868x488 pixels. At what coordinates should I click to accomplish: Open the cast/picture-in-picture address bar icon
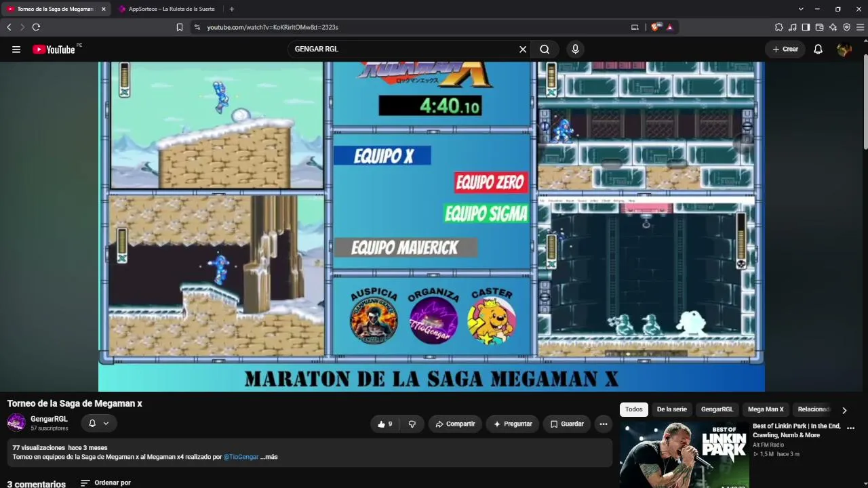[635, 27]
